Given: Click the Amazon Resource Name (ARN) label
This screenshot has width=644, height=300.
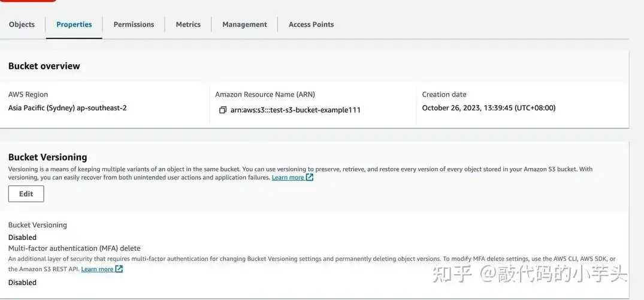Looking at the screenshot, I should [x=265, y=94].
